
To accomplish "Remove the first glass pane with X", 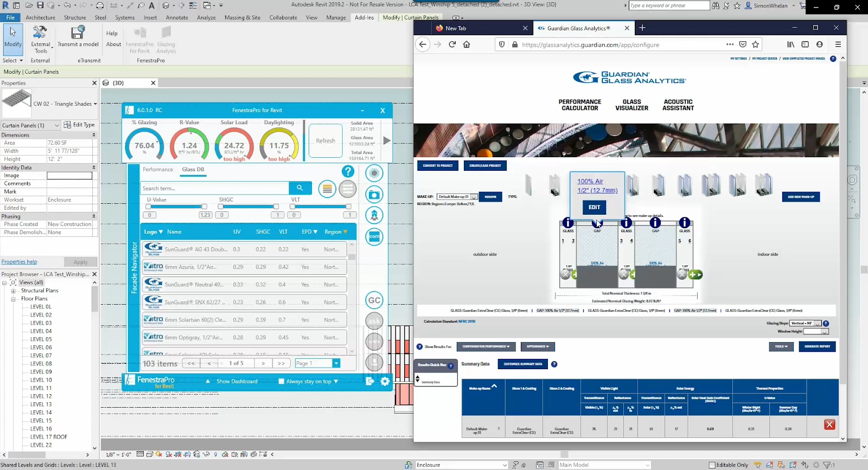I will [x=565, y=275].
